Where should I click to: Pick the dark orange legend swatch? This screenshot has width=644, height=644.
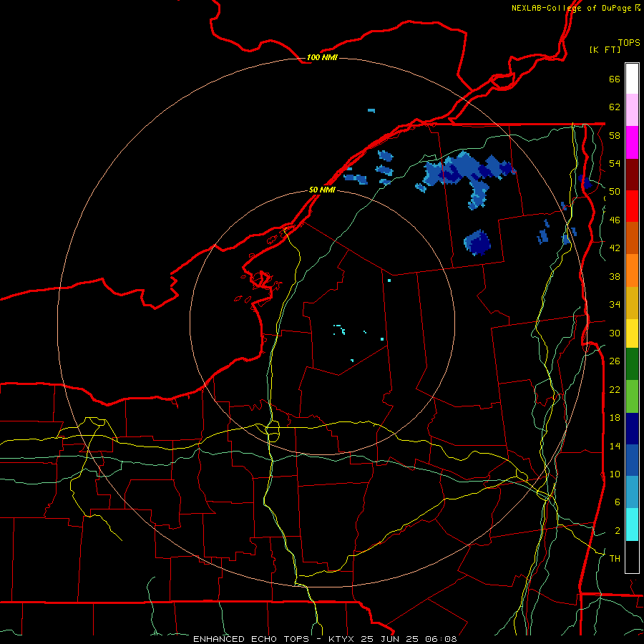point(632,238)
